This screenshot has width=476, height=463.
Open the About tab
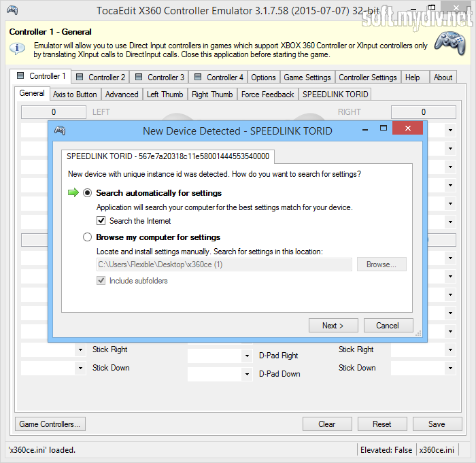tap(443, 77)
